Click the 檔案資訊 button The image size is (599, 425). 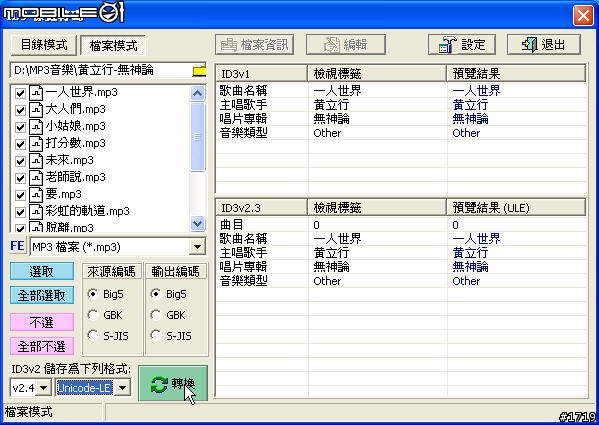point(254,45)
